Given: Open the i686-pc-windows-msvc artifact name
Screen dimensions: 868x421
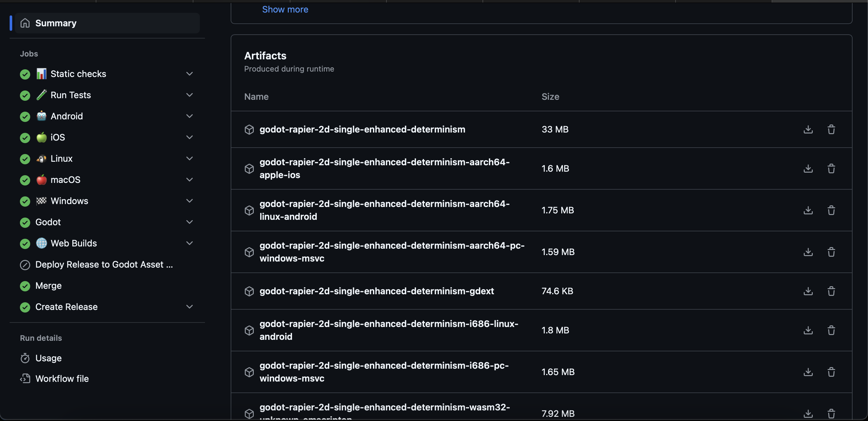Looking at the screenshot, I should coord(384,372).
